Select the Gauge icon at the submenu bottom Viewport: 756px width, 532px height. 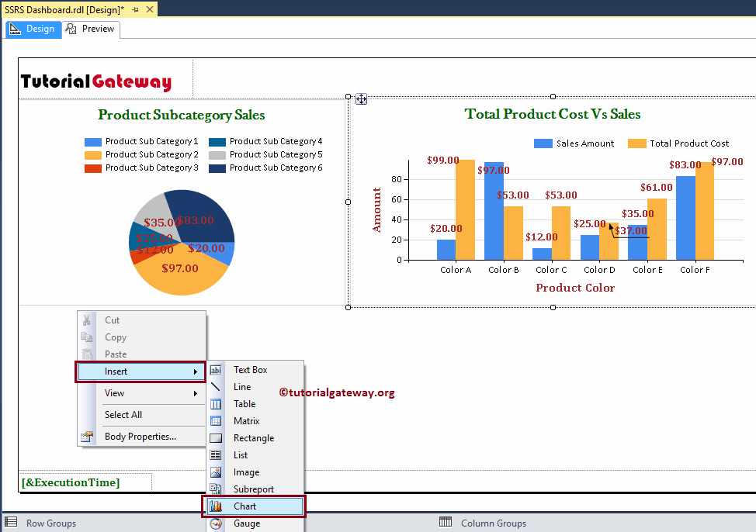216,523
